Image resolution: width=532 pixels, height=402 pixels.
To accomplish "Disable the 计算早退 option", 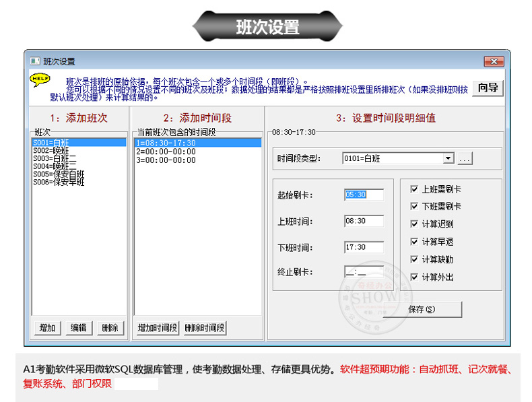I will point(414,242).
